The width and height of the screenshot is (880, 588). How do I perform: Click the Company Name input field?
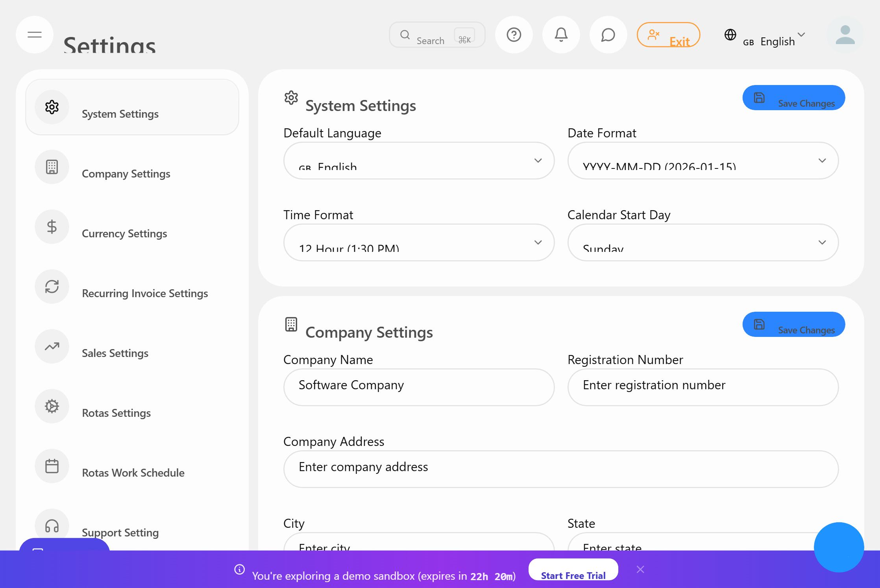point(419,387)
